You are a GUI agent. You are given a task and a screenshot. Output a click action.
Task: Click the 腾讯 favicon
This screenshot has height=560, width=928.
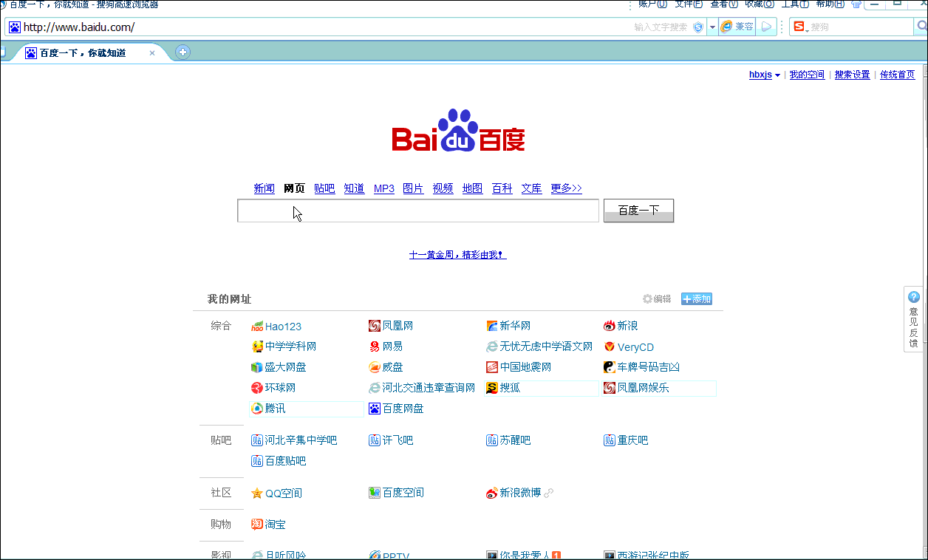click(x=257, y=409)
